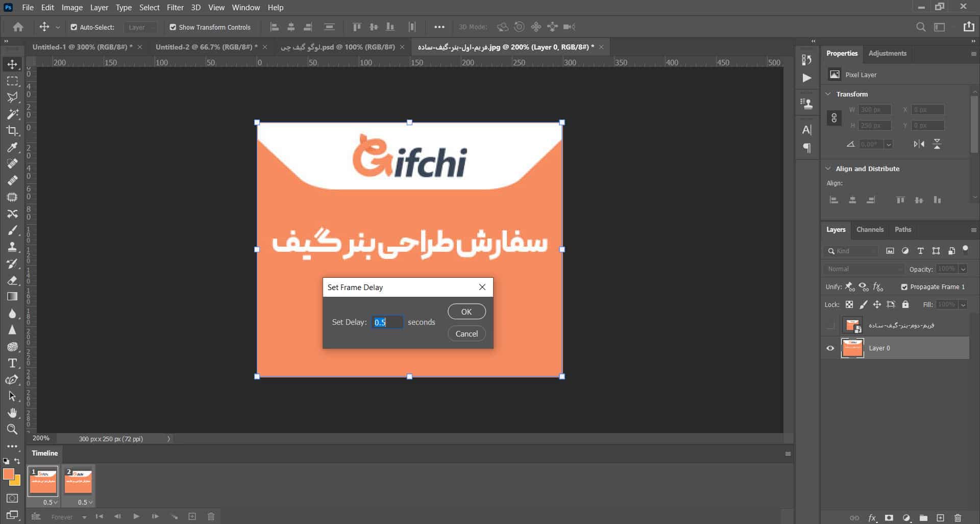Click the Set Delay input field
This screenshot has height=524, width=980.
[x=387, y=322]
